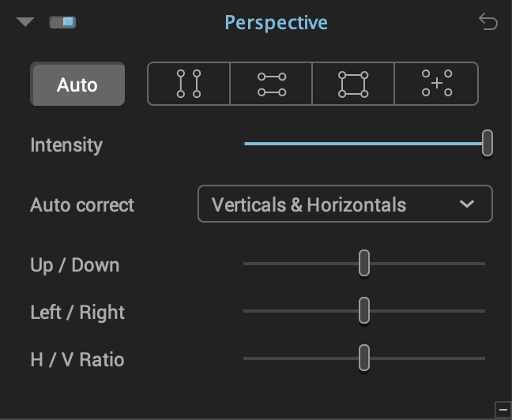This screenshot has height=420, width=512.
Task: Click the minus icon at panel corner
Action: (503, 410)
